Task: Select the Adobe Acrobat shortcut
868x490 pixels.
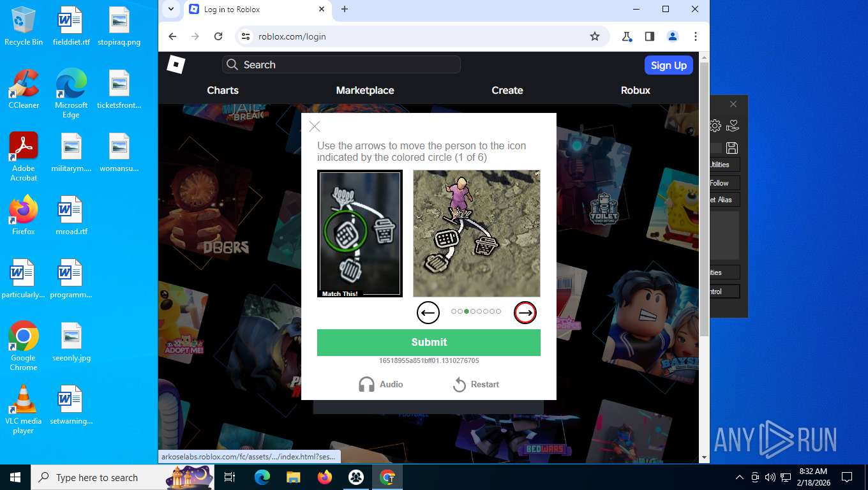Action: click(24, 157)
